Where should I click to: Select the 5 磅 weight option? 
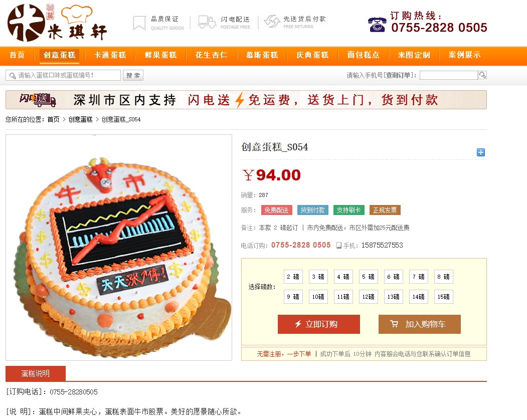click(x=368, y=277)
